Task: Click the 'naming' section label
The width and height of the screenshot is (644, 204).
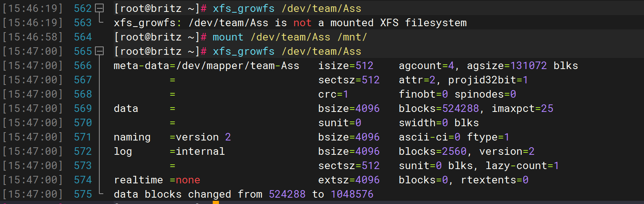Action: (x=132, y=137)
